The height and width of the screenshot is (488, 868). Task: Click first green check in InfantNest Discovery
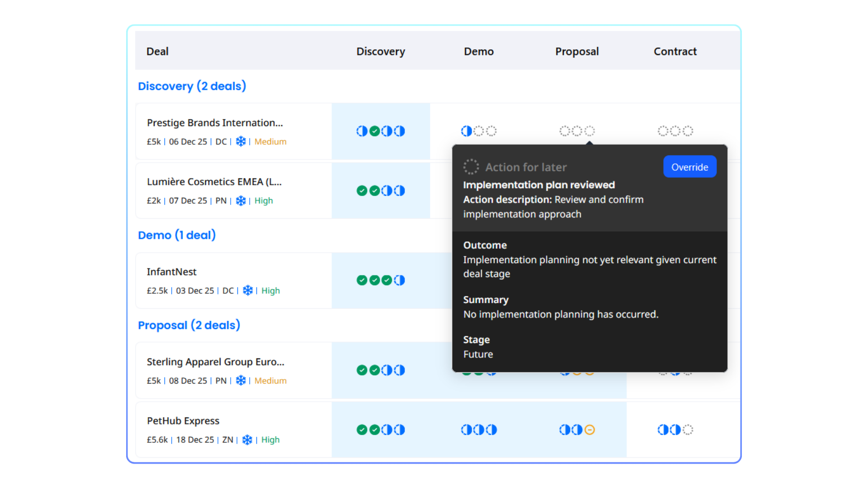click(x=362, y=280)
